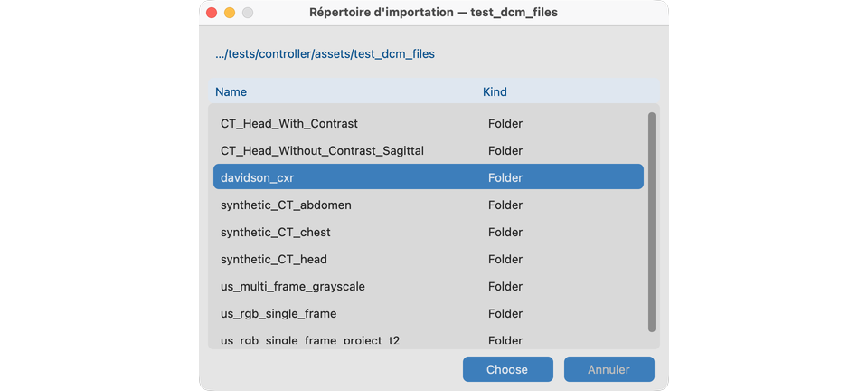Sort list by Kind column header
868x391 pixels.
[495, 92]
